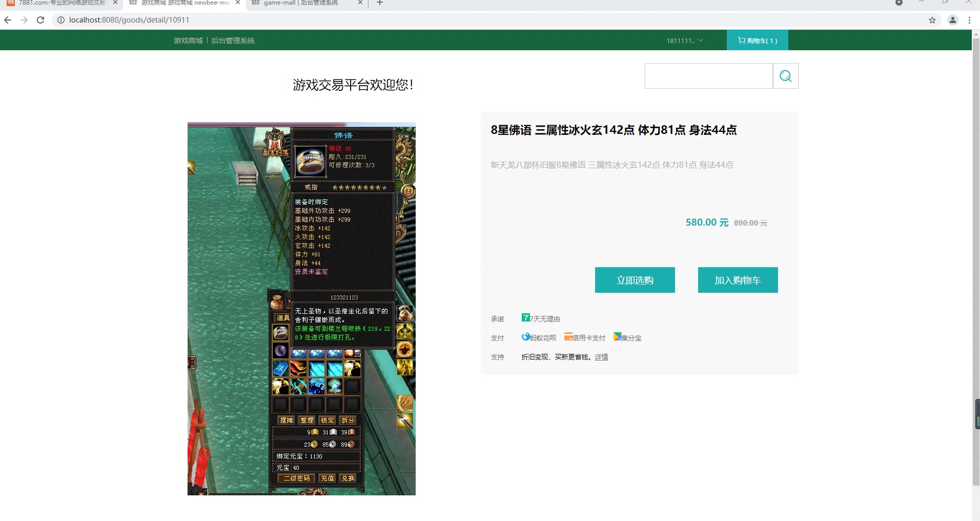980x521 pixels.
Task: Click the 信用卡支付 card icon
Action: pyautogui.click(x=568, y=337)
